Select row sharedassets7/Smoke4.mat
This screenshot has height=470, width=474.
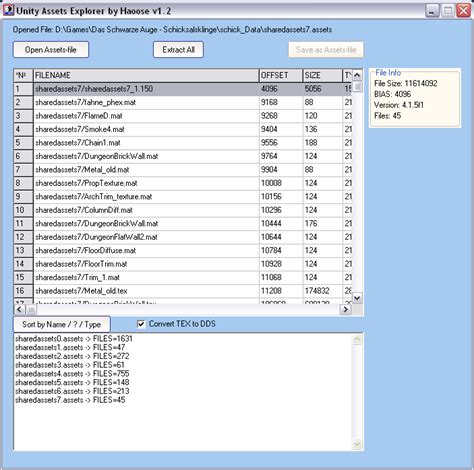click(183, 129)
